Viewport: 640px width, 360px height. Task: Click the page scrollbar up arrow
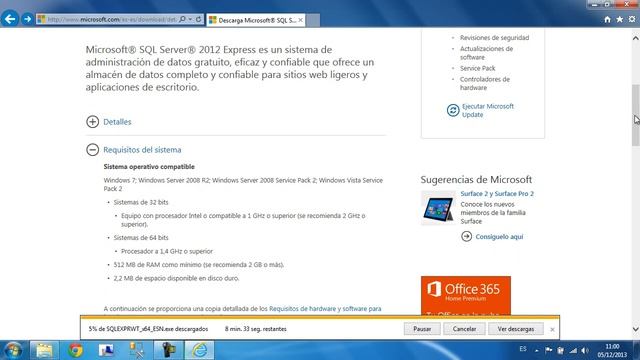(636, 38)
